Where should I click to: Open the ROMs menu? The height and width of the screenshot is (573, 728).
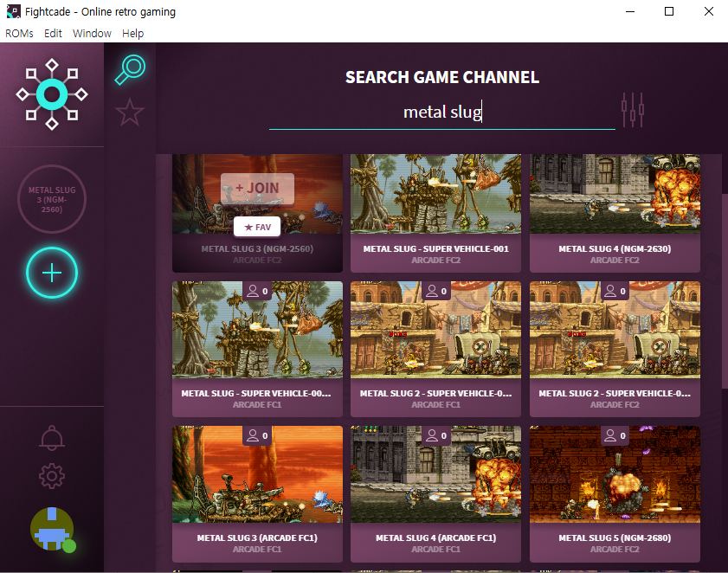20,34
